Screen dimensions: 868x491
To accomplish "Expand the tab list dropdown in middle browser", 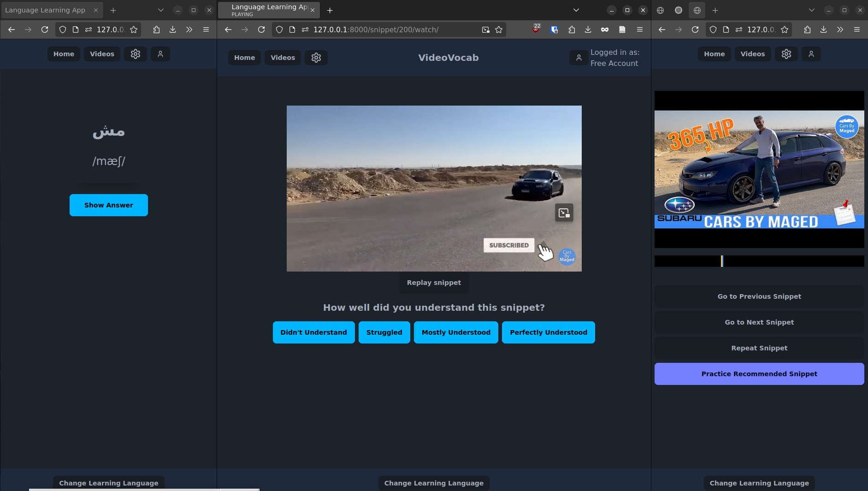I will click(x=576, y=10).
